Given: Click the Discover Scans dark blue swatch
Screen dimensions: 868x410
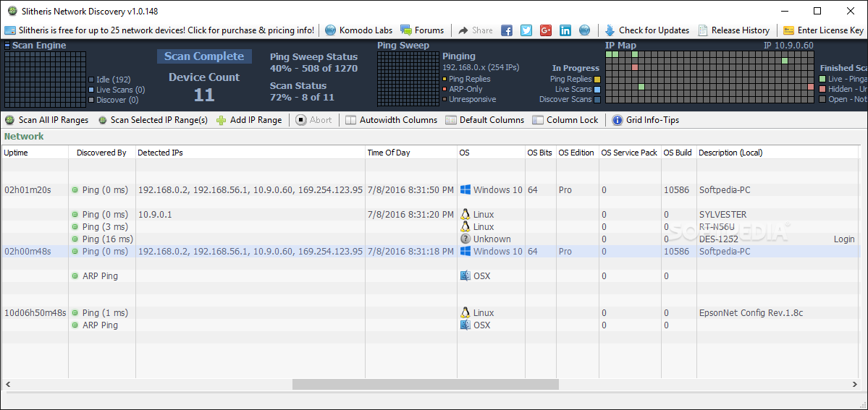Looking at the screenshot, I should coord(597,100).
